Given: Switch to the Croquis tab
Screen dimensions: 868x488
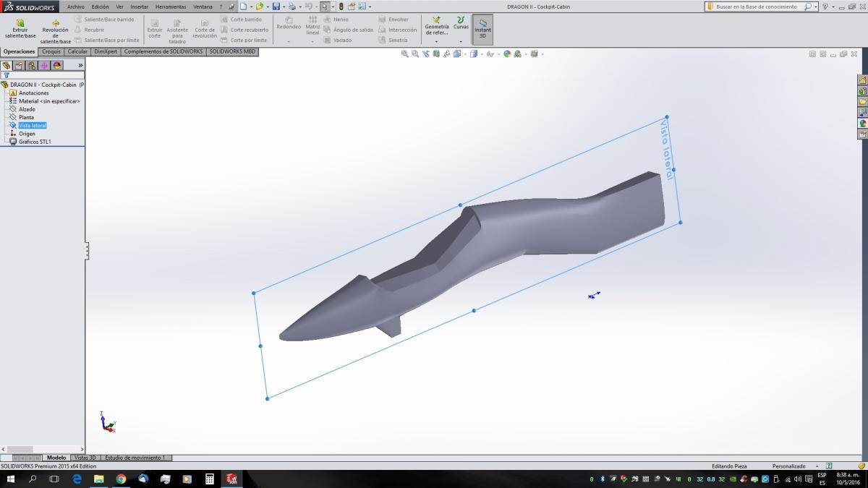Looking at the screenshot, I should 51,51.
